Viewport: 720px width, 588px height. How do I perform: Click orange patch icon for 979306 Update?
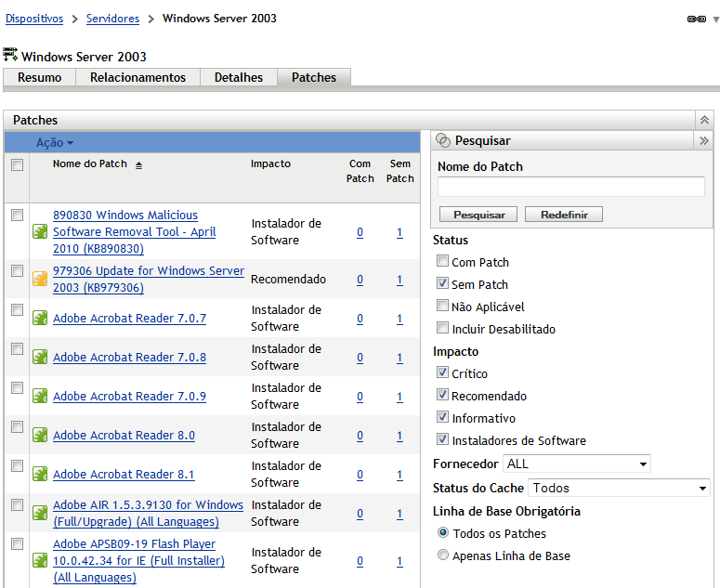pyautogui.click(x=40, y=279)
